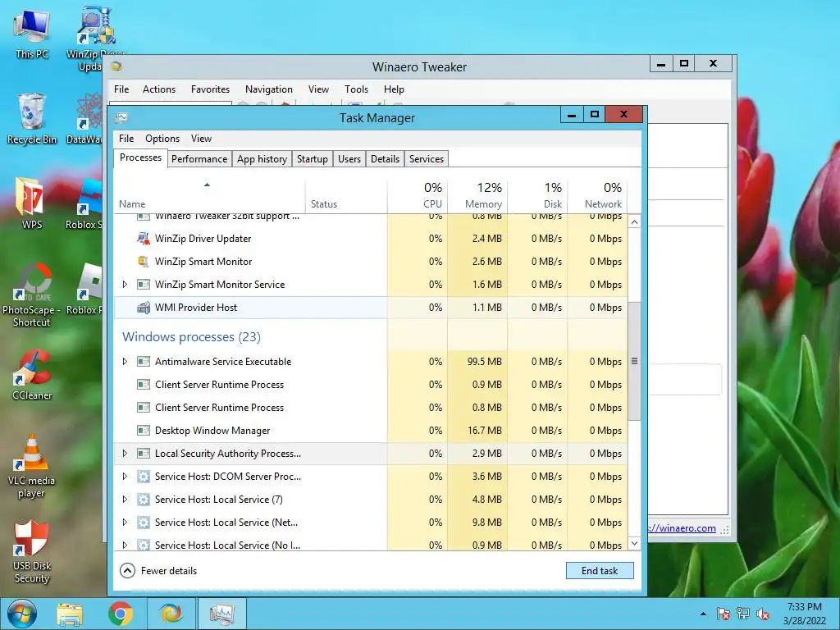Screen dimensions: 840x630
Task: Select the CCleaner desktop icon
Action: tap(32, 374)
